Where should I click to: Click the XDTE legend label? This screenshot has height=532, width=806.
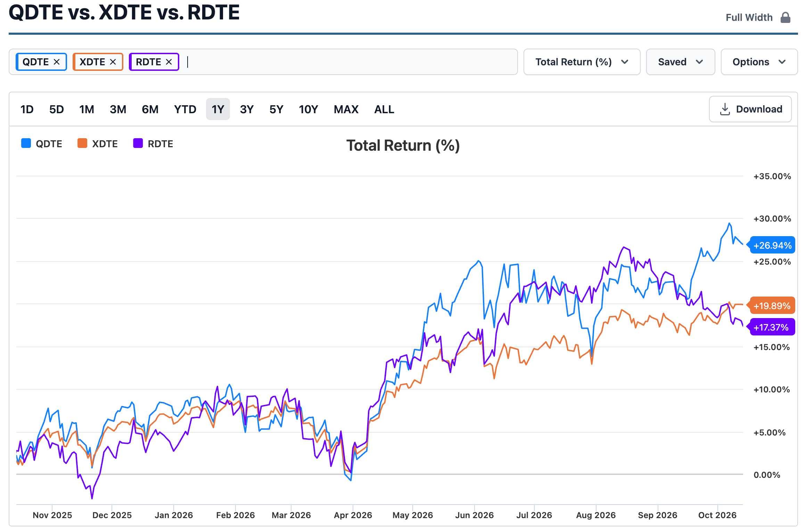coord(105,144)
